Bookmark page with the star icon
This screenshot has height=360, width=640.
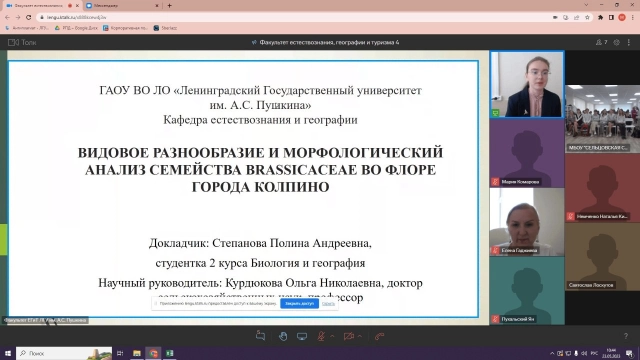[587, 17]
